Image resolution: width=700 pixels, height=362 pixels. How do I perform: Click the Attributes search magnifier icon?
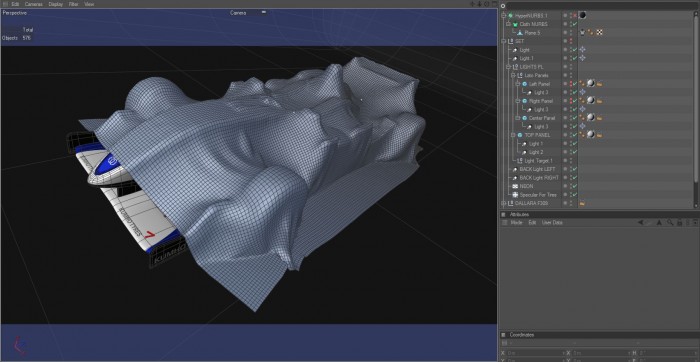coord(670,222)
